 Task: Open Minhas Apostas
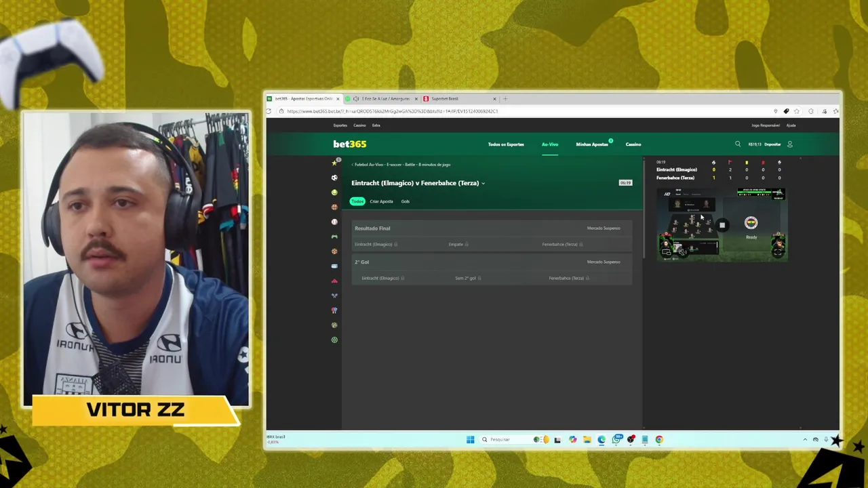(x=592, y=144)
